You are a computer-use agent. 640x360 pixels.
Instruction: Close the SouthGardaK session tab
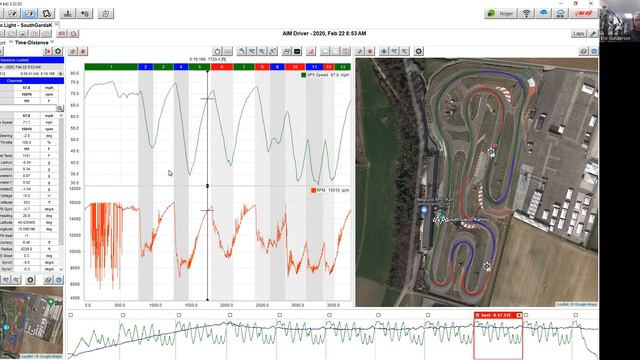point(57,25)
